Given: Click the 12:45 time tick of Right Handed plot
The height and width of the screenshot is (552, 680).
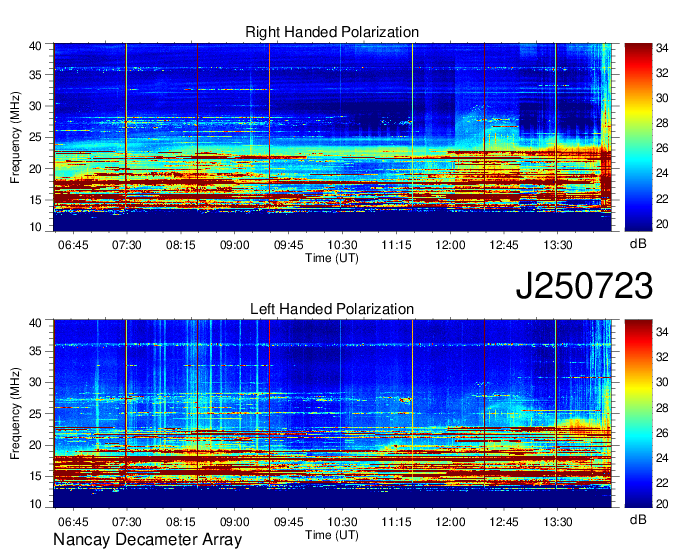Looking at the screenshot, I should tap(504, 245).
